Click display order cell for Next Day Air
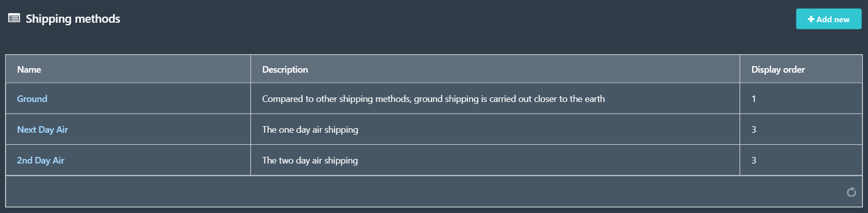Screen dimensions: 868x213 click(801, 129)
